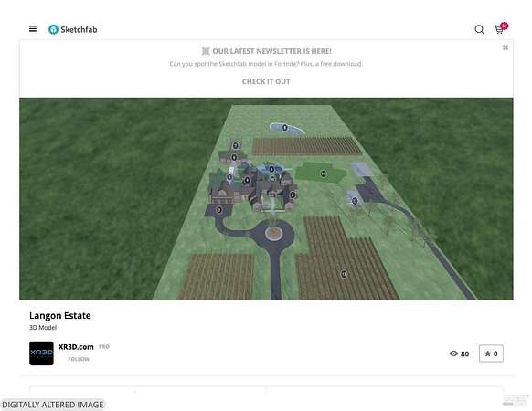The width and height of the screenshot is (532, 411).
Task: Dismiss the newsletter banner with X
Action: click(505, 47)
